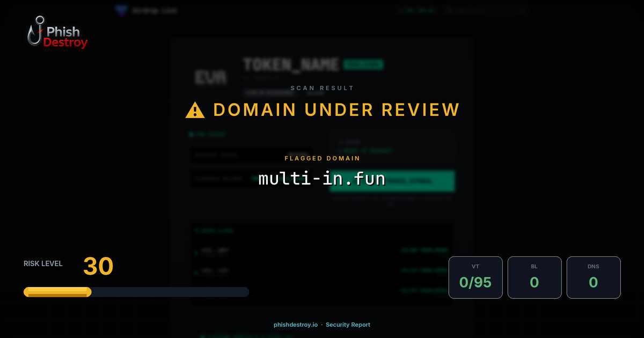This screenshot has width=644, height=338.
Task: Toggle the flagged state on multi-in.fun
Action: (x=322, y=179)
